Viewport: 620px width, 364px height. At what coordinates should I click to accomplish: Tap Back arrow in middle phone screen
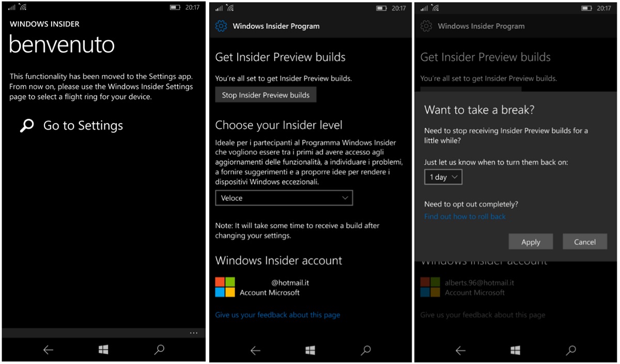(x=255, y=350)
